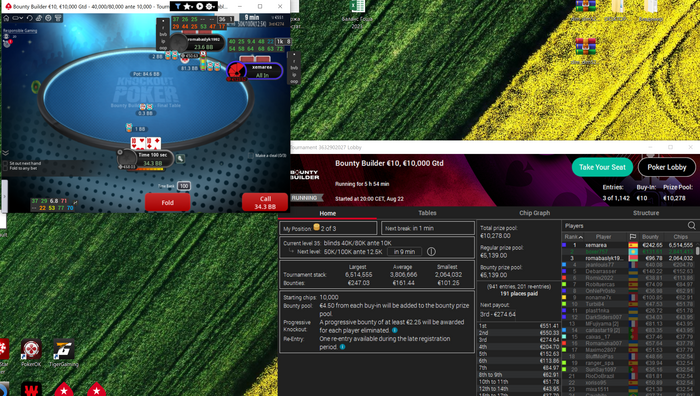Click players list scrollbar thumb
700x396 pixels.
click(697, 250)
